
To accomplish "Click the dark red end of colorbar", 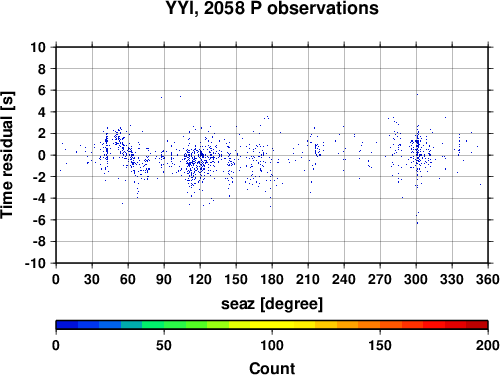I will [x=477, y=325].
